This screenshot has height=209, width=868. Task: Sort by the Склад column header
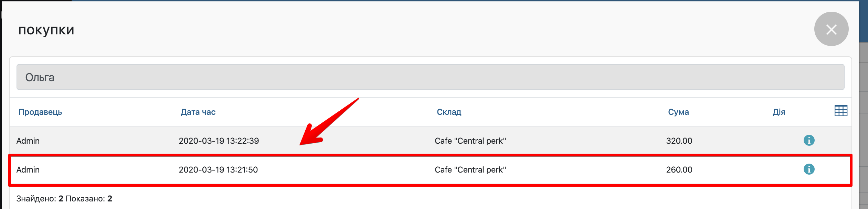pos(449,112)
